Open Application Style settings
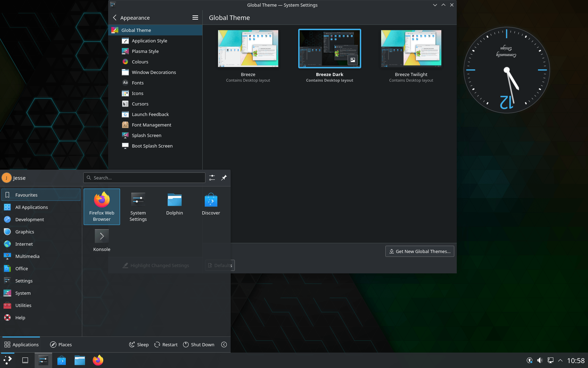The width and height of the screenshot is (588, 368). 155,41
